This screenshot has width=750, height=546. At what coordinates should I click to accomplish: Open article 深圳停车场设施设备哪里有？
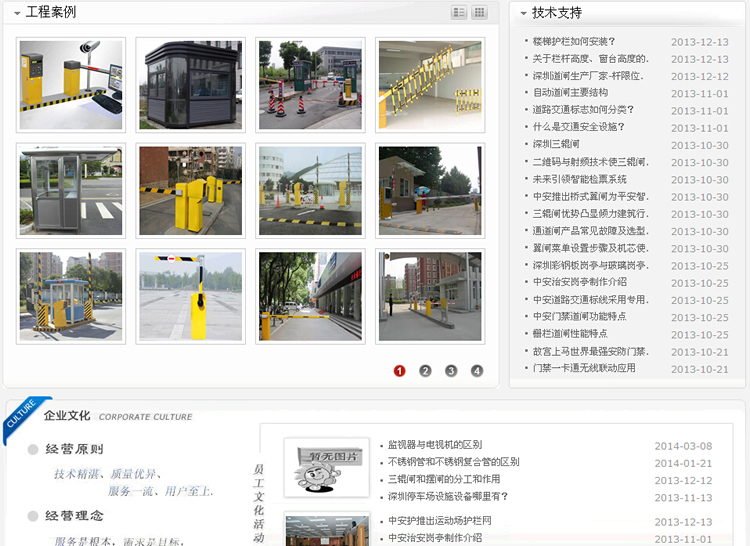[x=448, y=497]
